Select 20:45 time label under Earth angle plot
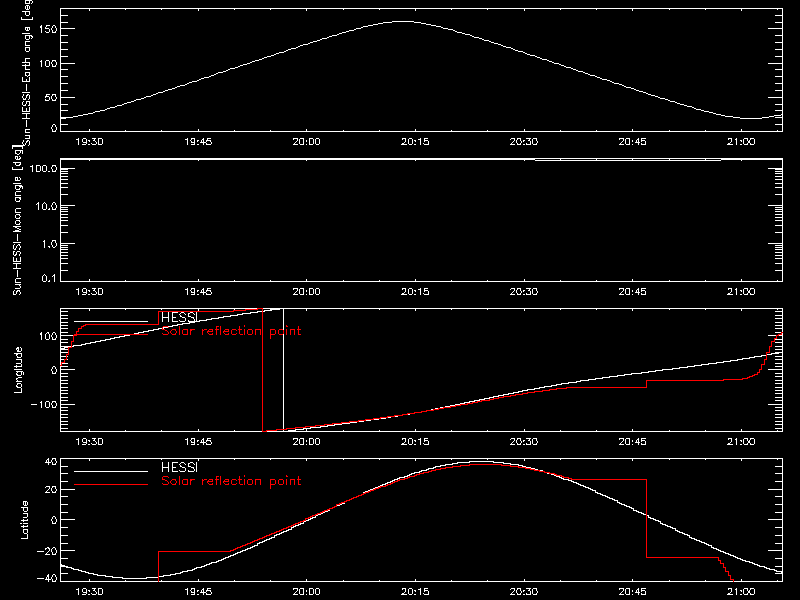The height and width of the screenshot is (600, 800). pos(632,141)
